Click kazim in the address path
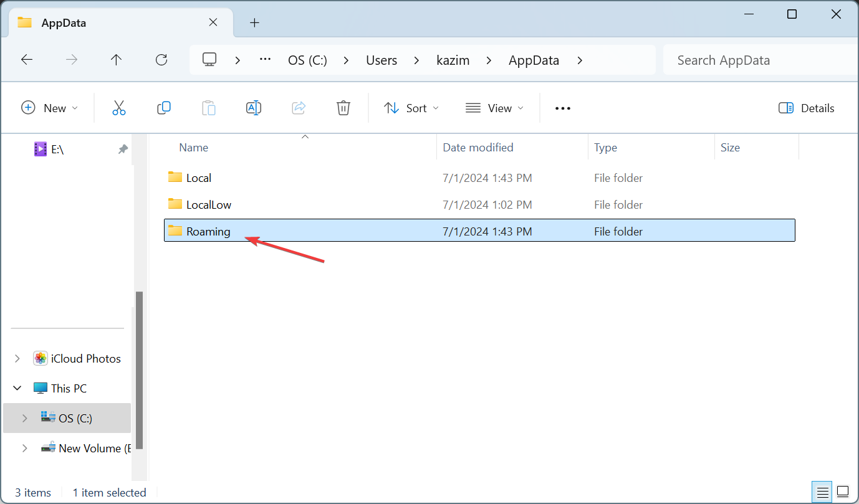This screenshot has height=504, width=859. [453, 60]
